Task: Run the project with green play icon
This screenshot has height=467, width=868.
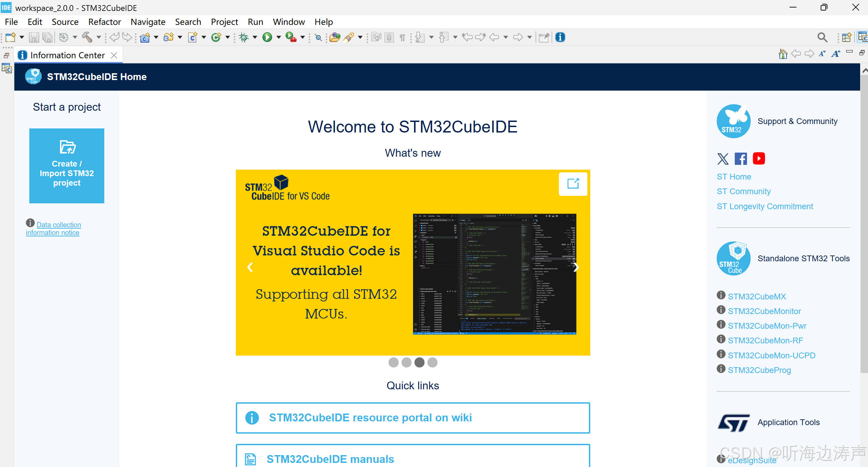Action: pos(268,37)
